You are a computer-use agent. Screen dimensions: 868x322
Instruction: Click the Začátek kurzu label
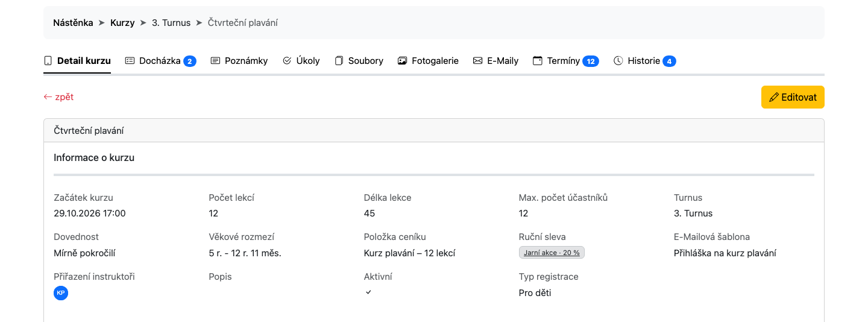pyautogui.click(x=83, y=198)
